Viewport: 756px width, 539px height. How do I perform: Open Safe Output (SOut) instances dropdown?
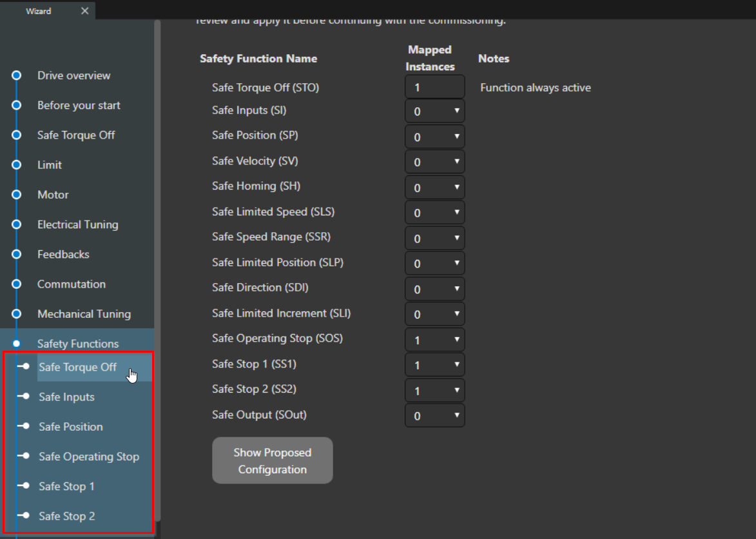434,416
